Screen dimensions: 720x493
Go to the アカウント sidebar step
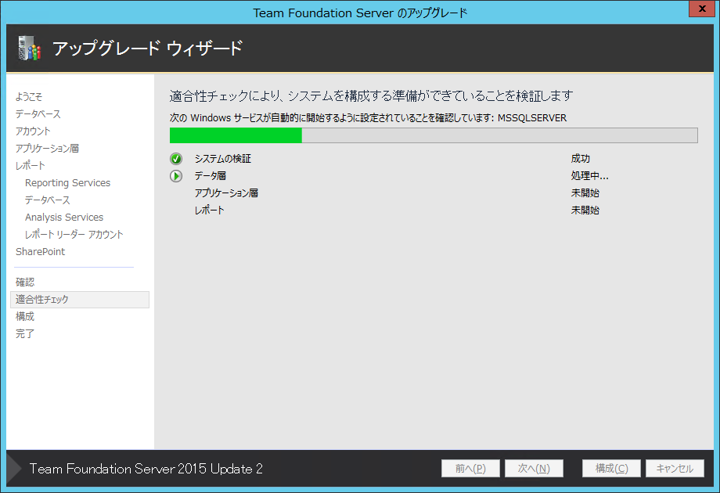(33, 131)
